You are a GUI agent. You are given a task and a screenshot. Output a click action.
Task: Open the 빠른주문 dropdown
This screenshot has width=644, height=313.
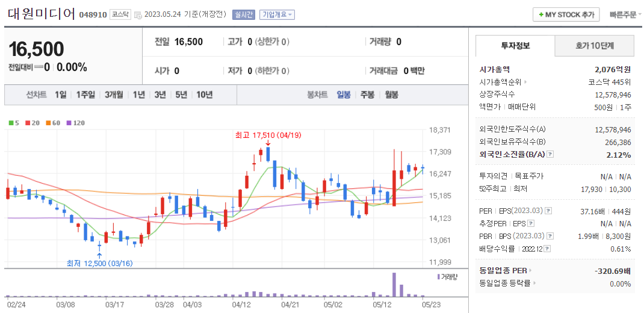pos(626,14)
